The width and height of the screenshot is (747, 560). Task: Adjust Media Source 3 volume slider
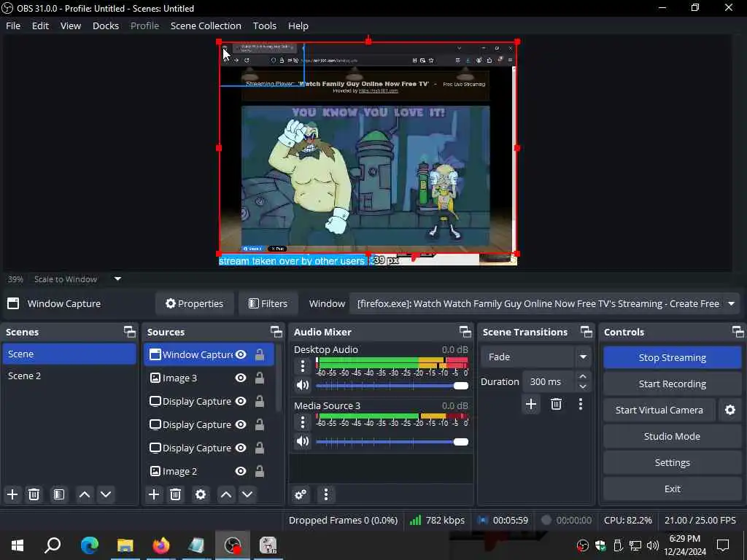pyautogui.click(x=392, y=441)
